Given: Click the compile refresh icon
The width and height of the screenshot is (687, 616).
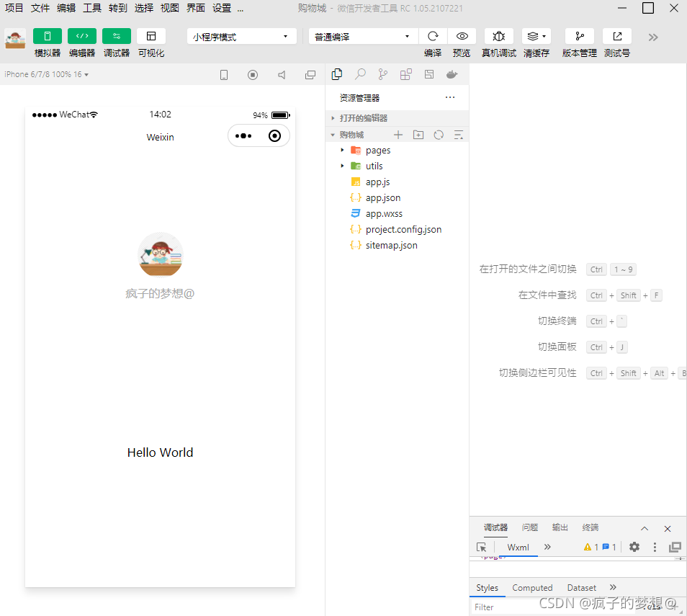Looking at the screenshot, I should point(433,37).
